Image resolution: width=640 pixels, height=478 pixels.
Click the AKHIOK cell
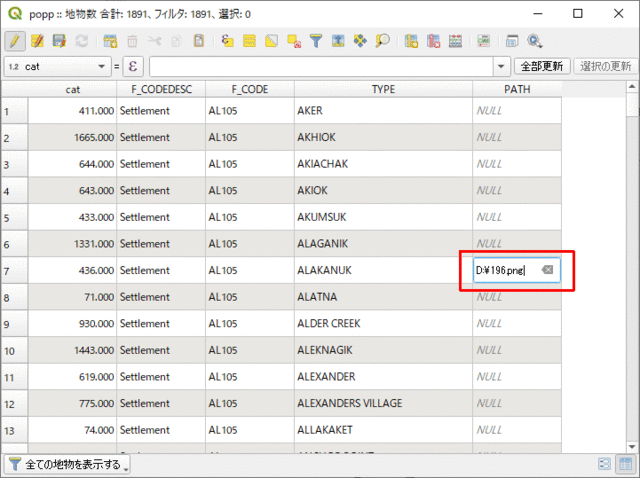pyautogui.click(x=383, y=137)
